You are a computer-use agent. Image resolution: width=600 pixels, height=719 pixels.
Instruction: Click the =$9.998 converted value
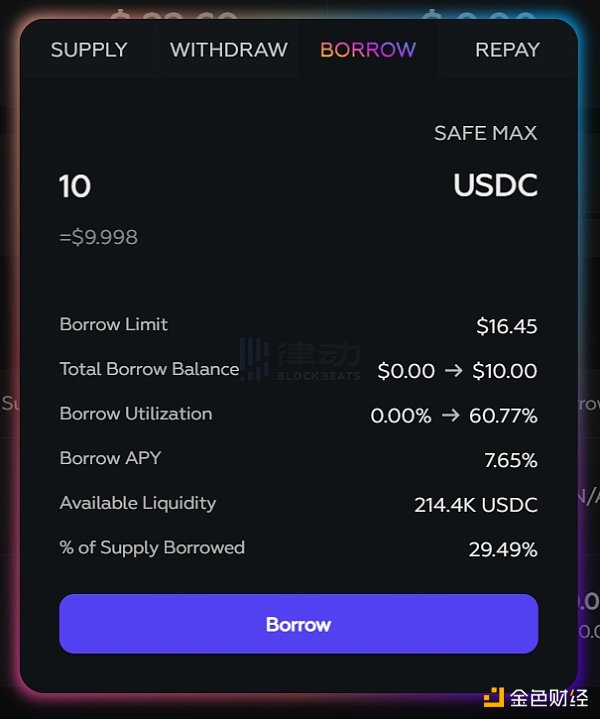coord(99,238)
